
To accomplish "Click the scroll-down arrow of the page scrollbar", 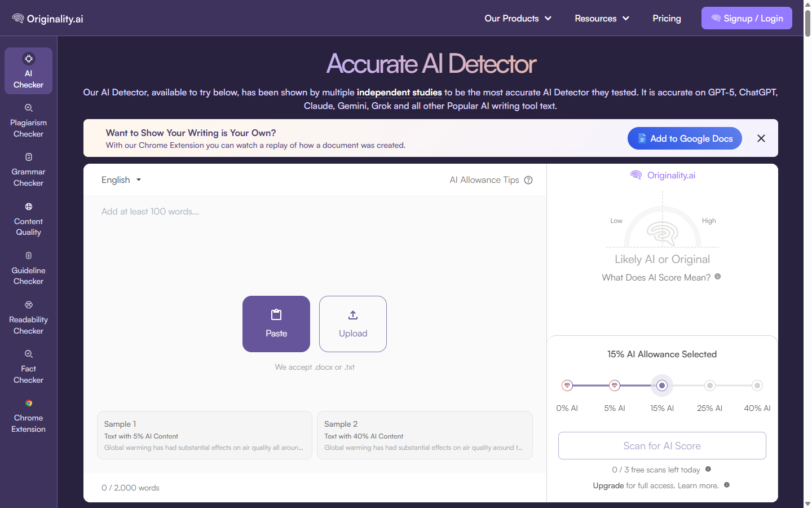I will 807,503.
